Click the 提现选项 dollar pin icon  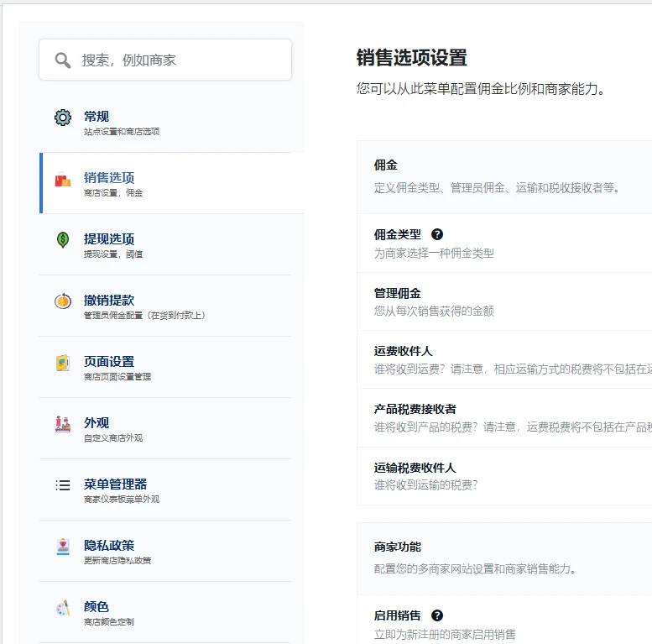coord(63,239)
